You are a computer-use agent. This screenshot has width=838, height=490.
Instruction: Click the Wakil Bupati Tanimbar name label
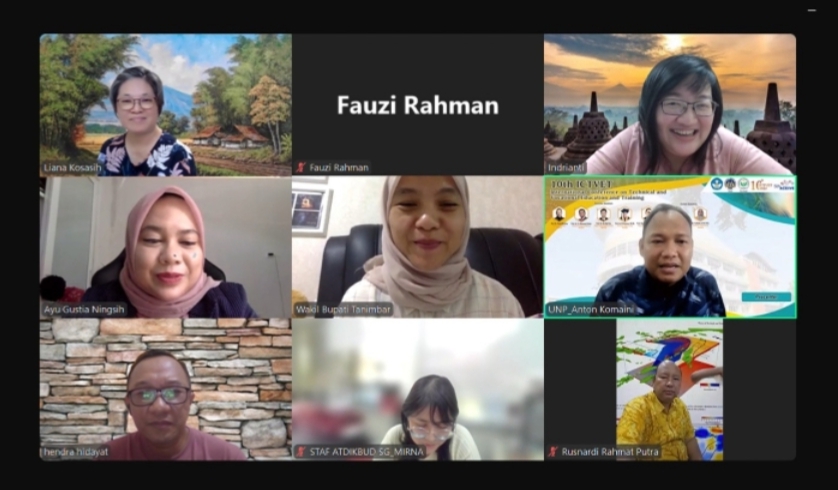coord(344,309)
